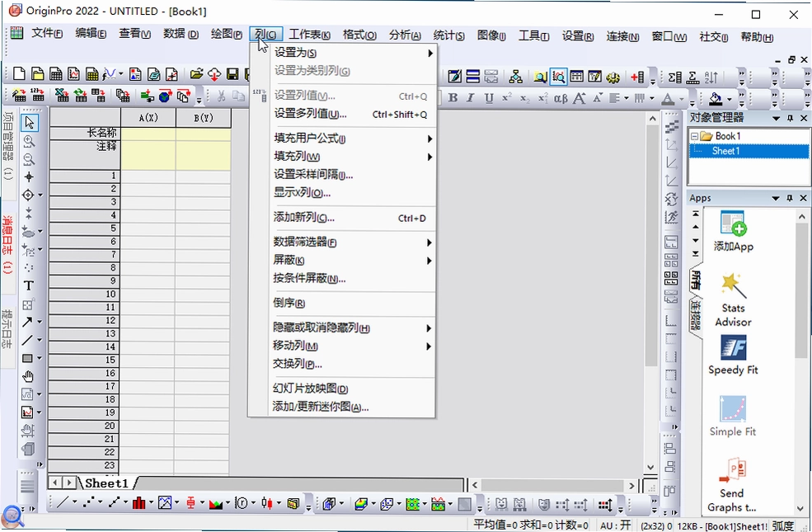812x532 pixels.
Task: Click the Sort A-Z icon
Action: 711,78
